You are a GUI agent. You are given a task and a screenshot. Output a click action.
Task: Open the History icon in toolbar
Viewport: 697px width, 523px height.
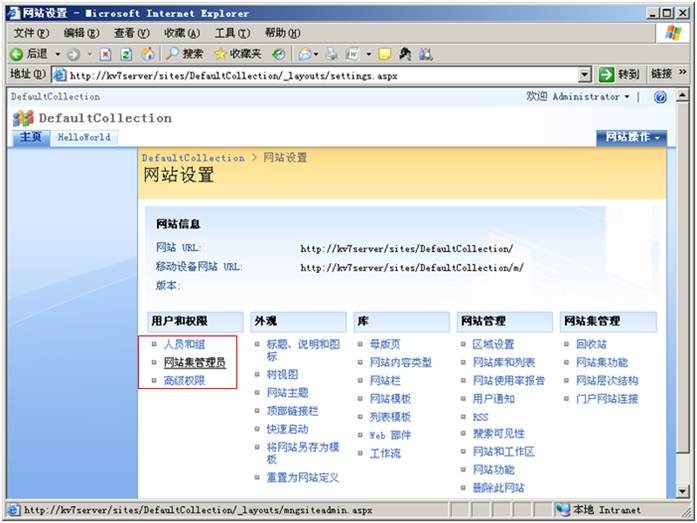tap(279, 54)
